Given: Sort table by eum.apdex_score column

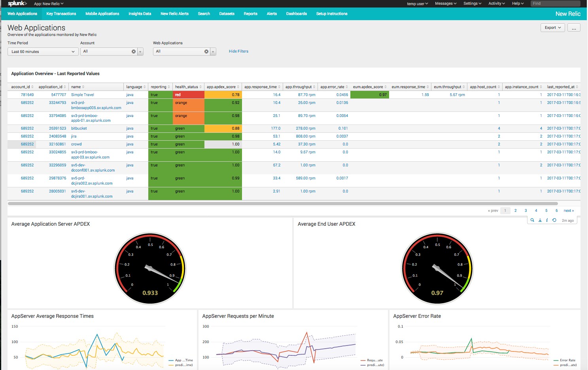Looking at the screenshot, I should point(370,87).
